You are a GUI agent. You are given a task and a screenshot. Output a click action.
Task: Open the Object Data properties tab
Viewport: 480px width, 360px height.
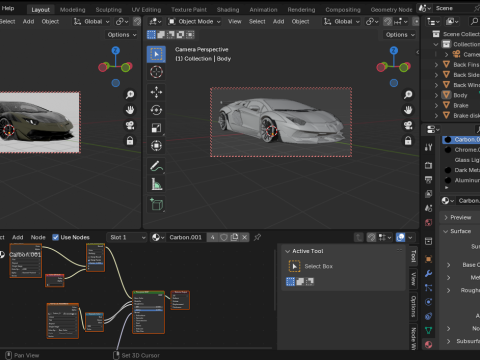[428, 330]
